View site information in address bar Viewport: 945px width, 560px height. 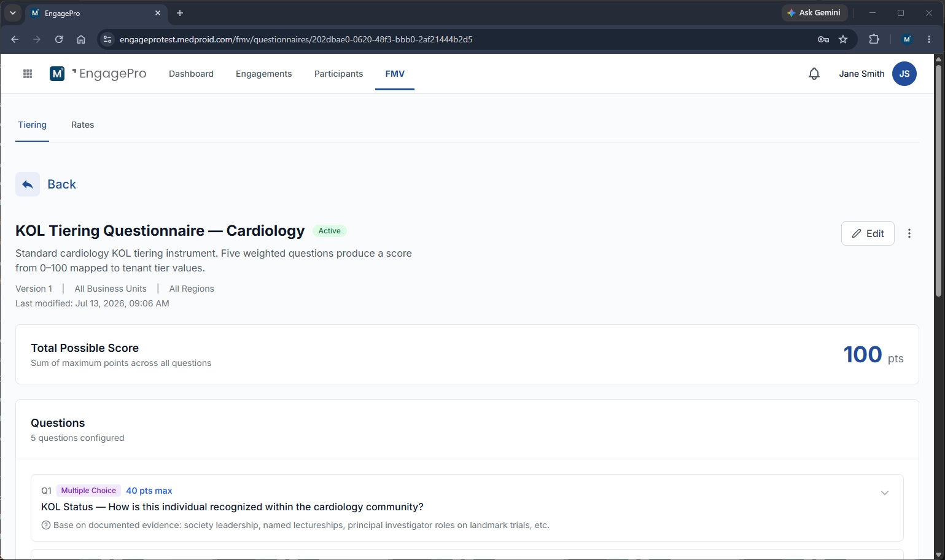click(x=107, y=39)
